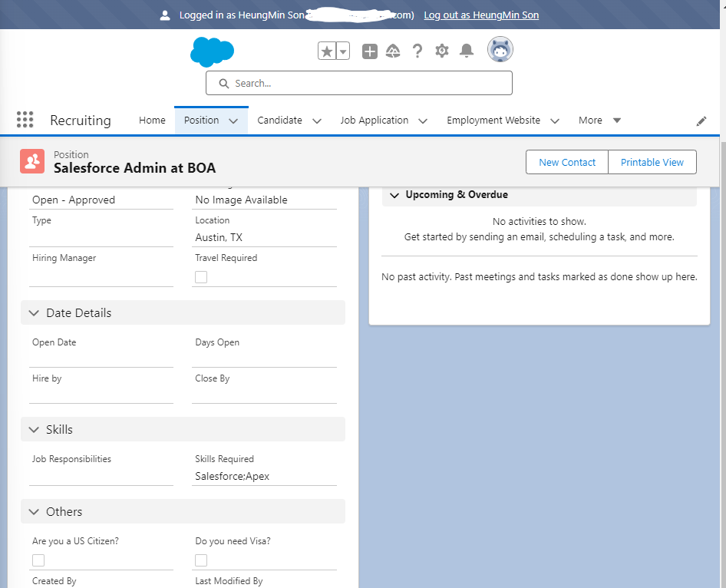The width and height of the screenshot is (726, 588).
Task: Focus the global Search field
Action: coord(359,83)
